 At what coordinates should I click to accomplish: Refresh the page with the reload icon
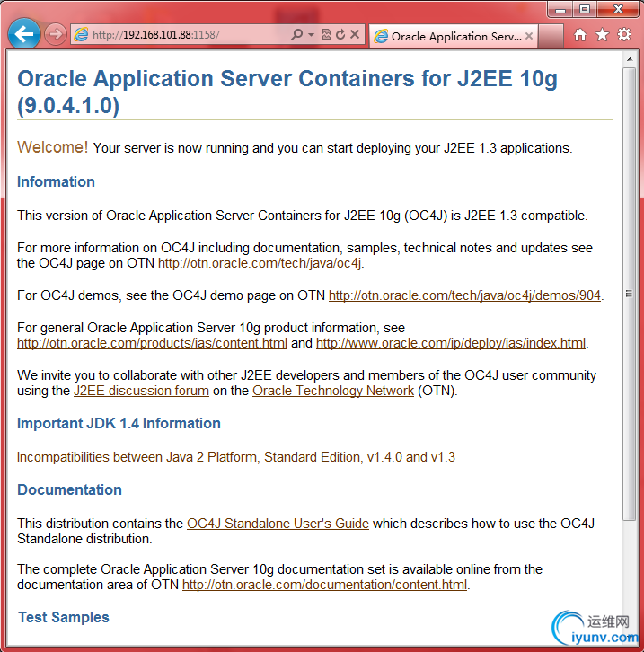[340, 34]
